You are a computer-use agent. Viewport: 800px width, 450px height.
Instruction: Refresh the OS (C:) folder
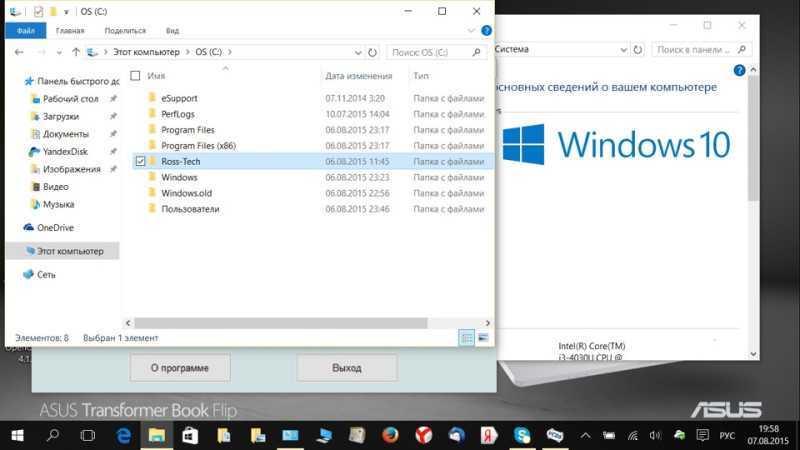(x=372, y=53)
